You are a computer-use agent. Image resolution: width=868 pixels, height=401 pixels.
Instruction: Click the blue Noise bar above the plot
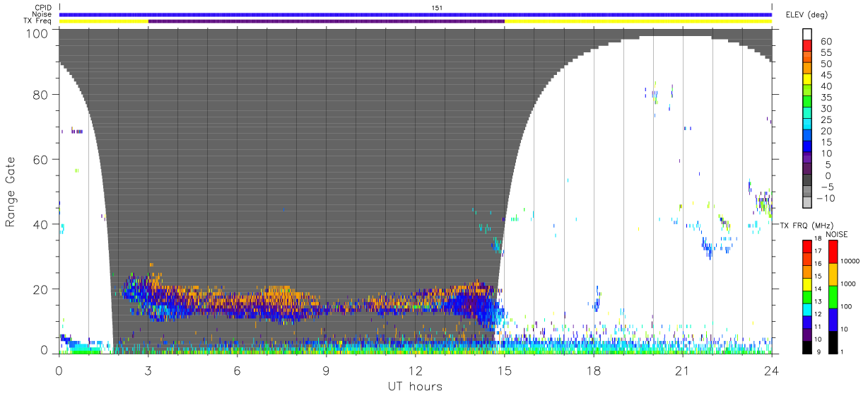(416, 14)
